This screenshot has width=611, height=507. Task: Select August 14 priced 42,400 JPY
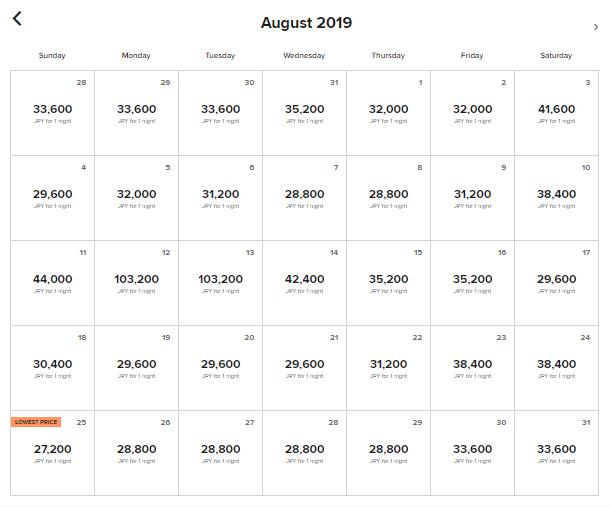(x=304, y=283)
